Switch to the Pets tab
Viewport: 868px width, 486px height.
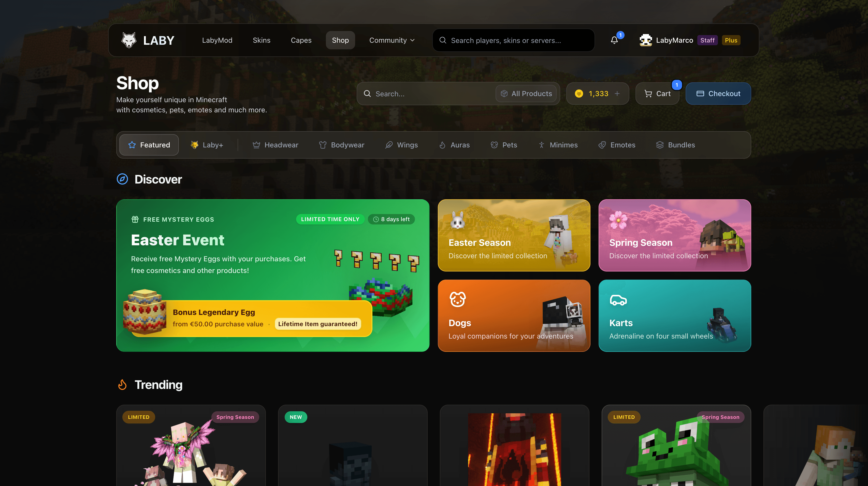[503, 145]
